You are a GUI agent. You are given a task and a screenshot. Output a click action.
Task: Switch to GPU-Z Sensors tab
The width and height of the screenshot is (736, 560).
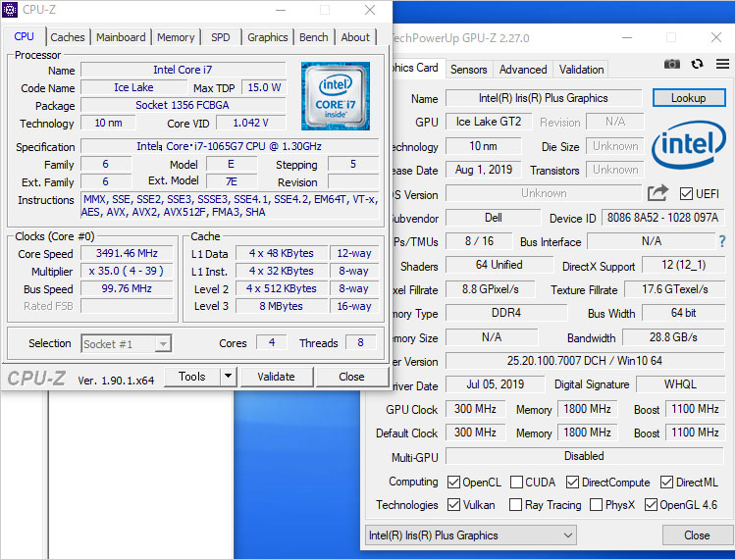coord(468,70)
